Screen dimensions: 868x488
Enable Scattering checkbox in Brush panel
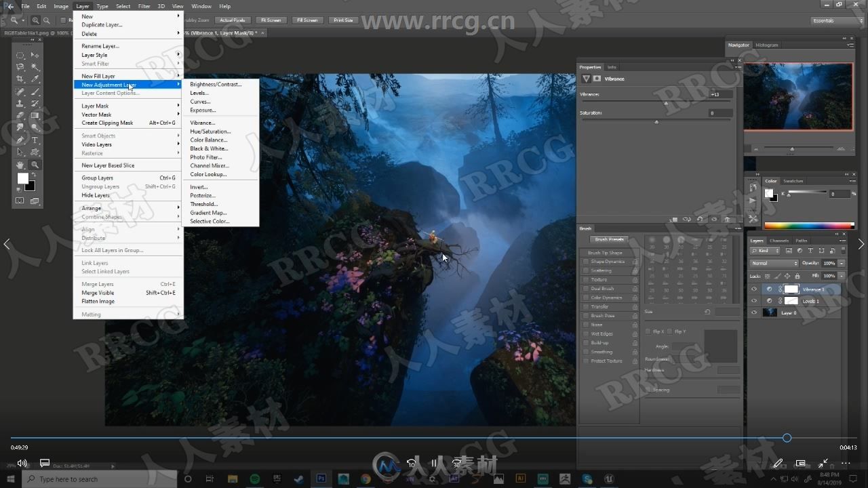pyautogui.click(x=586, y=270)
